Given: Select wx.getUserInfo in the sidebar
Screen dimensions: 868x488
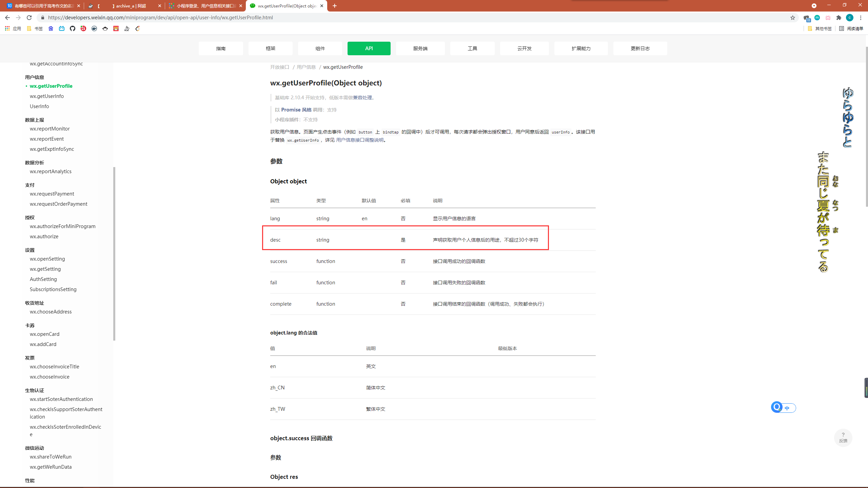Looking at the screenshot, I should (x=47, y=96).
